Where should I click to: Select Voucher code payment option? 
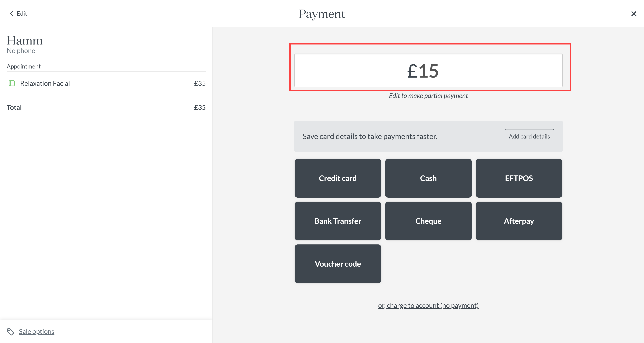pyautogui.click(x=338, y=264)
